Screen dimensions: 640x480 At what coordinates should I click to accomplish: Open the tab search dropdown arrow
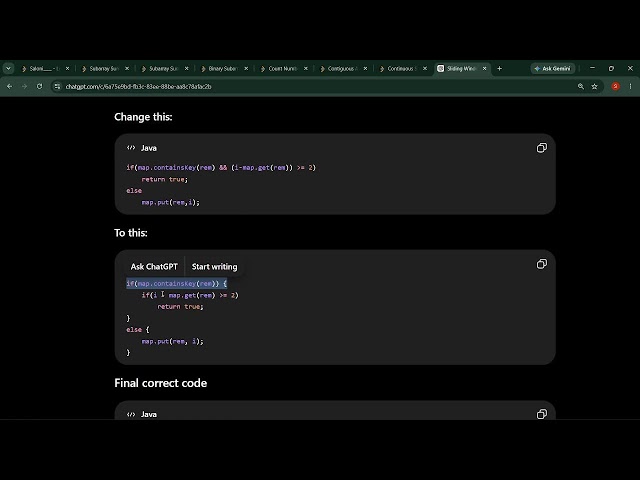(8, 69)
